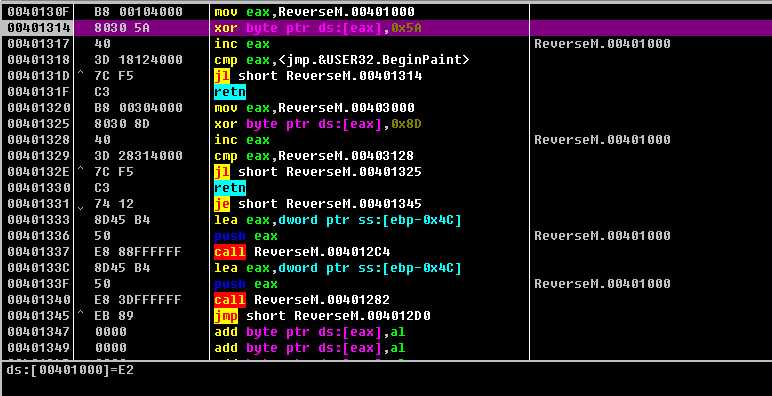Click address 0040131F
The width and height of the screenshot is (772, 396).
[39, 92]
